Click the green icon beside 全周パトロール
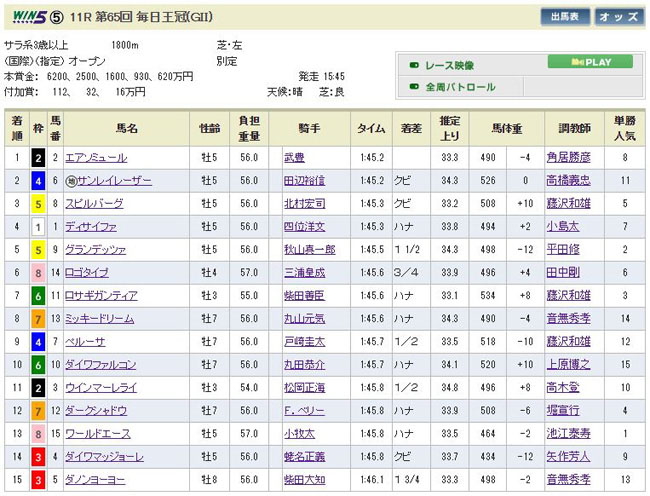Screen dimensions: 650x496 coord(413,87)
